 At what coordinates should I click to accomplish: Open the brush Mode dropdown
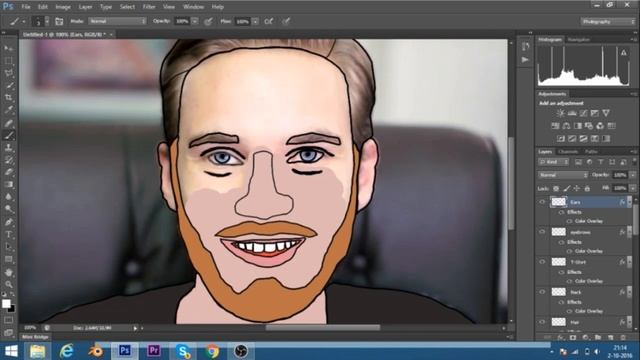(118, 21)
